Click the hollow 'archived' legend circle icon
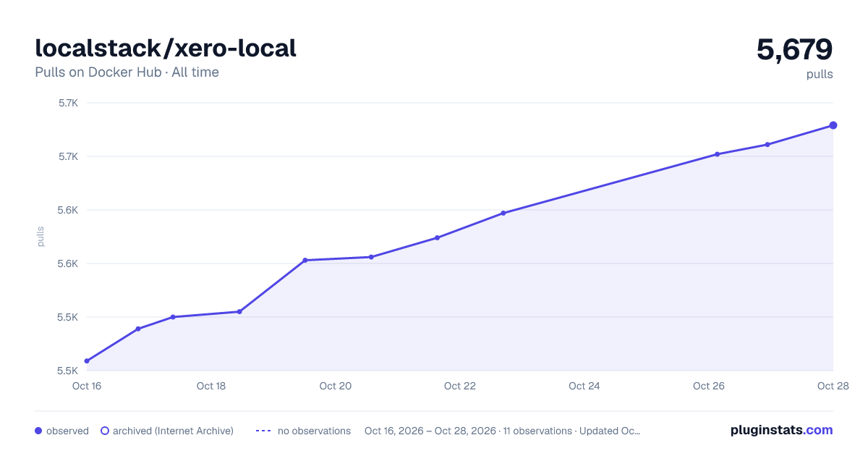Screen dimensions: 868x456 [105, 431]
